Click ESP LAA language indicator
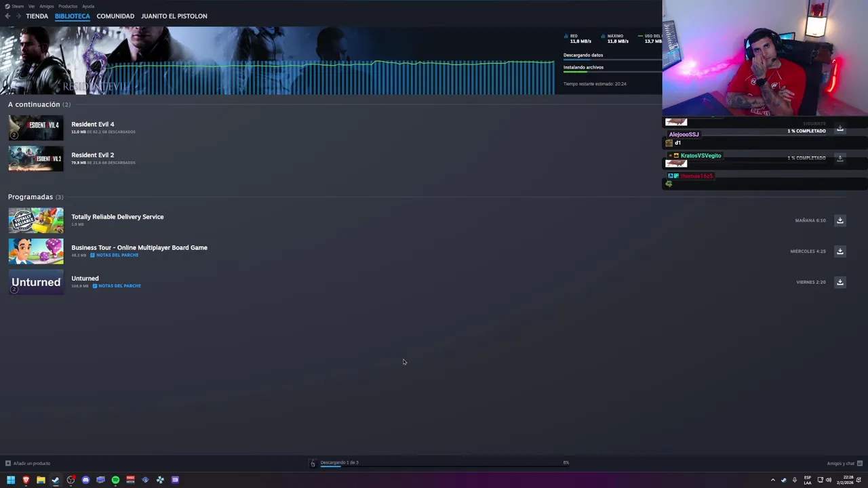868x488 pixels. [808, 480]
